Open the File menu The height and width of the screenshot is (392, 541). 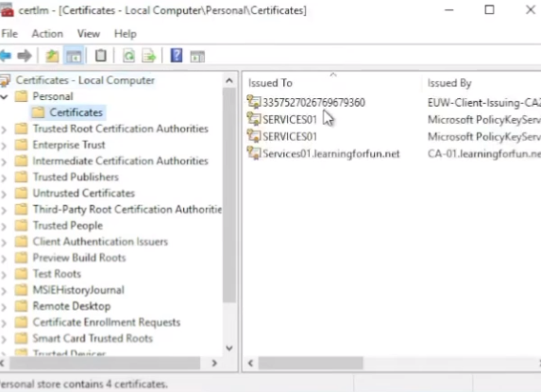click(x=9, y=34)
